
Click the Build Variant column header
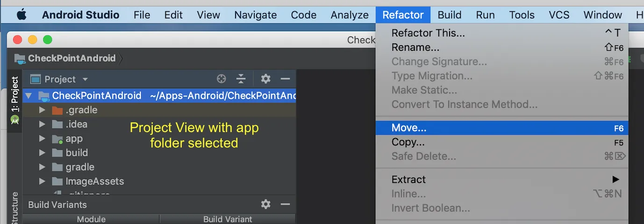(228, 219)
